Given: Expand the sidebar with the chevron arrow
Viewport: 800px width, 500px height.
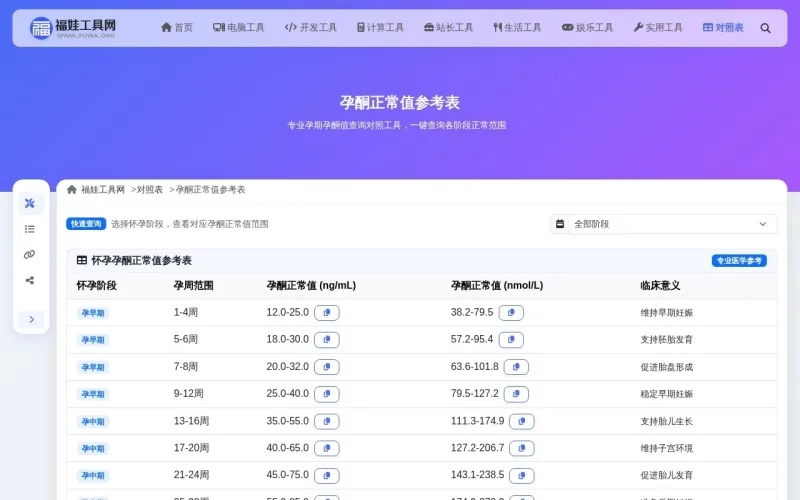Looking at the screenshot, I should click(x=31, y=319).
